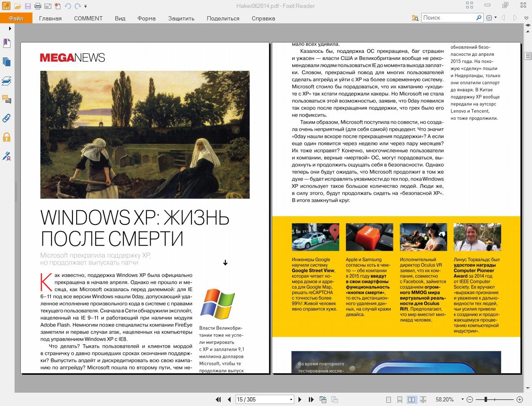Click the 58.20% zoom value
This screenshot has height=406, width=532.
[x=445, y=400]
